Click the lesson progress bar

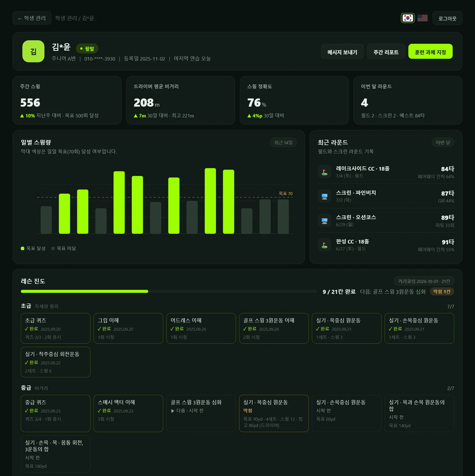pyautogui.click(x=169, y=291)
